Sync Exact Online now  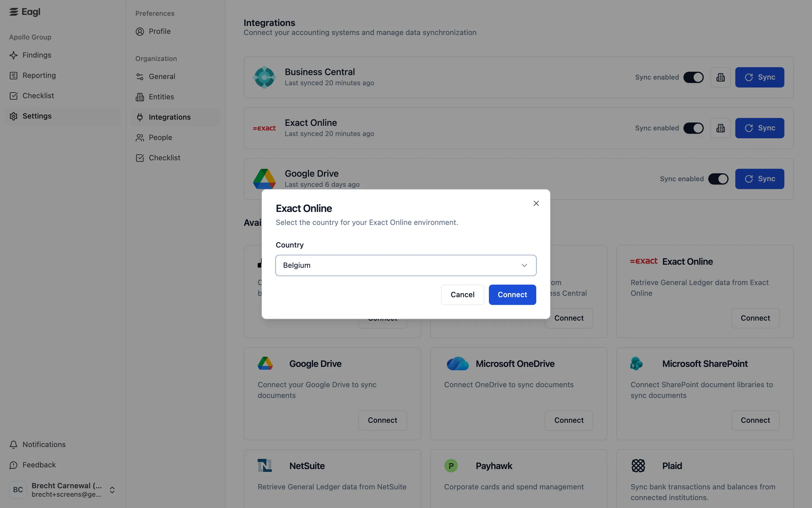click(760, 128)
